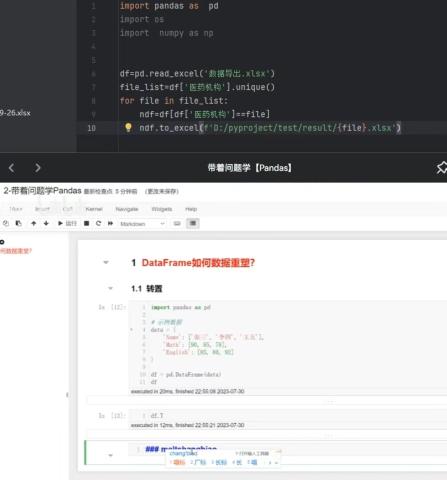Stop the kernel with the square button
This screenshot has width=447, height=480.
tap(86, 223)
